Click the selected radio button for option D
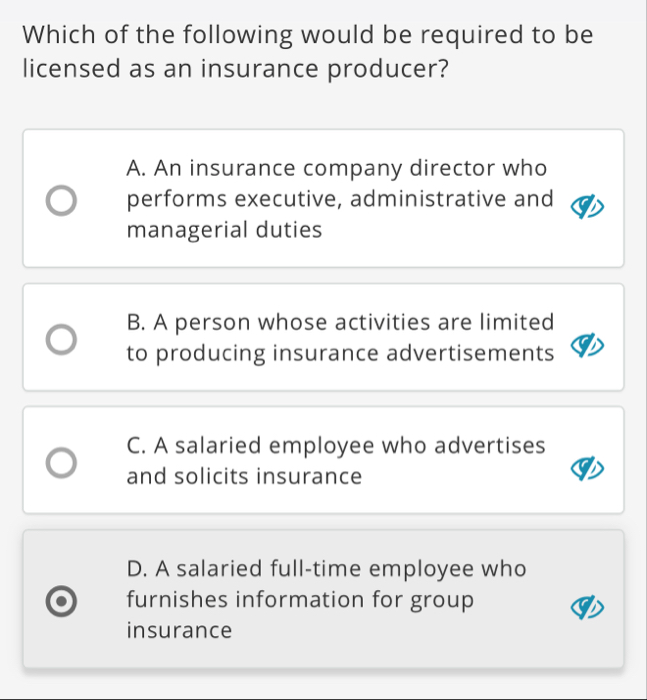Screen dimensions: 647x700 pyautogui.click(x=62, y=600)
